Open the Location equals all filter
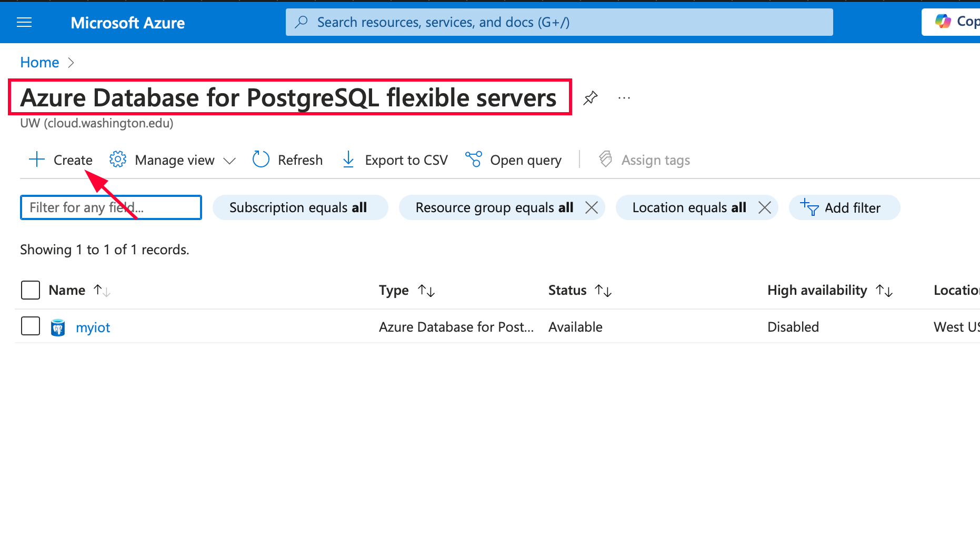 (x=689, y=207)
